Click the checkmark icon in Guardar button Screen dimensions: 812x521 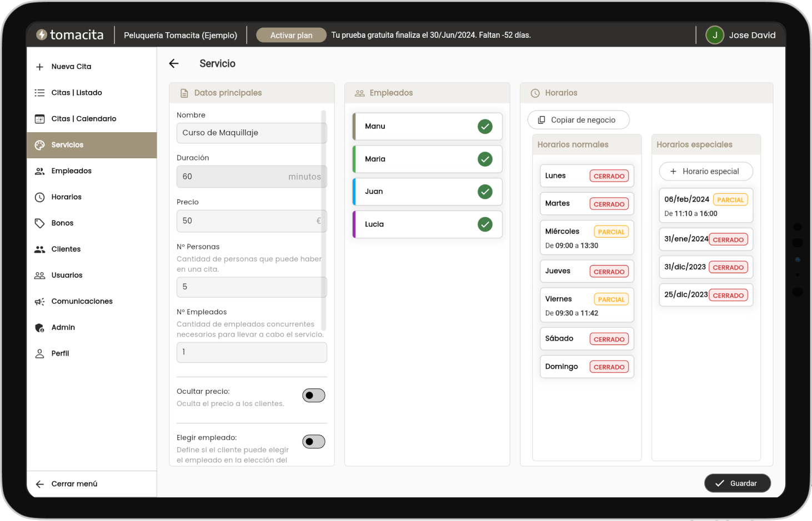click(x=720, y=484)
